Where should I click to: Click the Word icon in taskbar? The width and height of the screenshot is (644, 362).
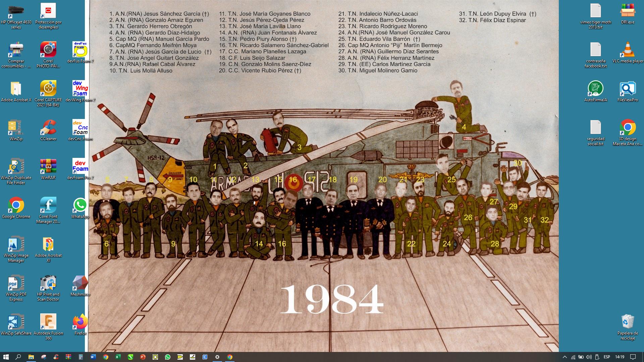93,357
